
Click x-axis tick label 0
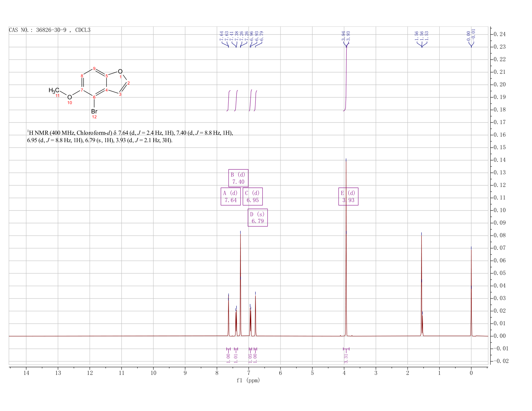pos(471,373)
